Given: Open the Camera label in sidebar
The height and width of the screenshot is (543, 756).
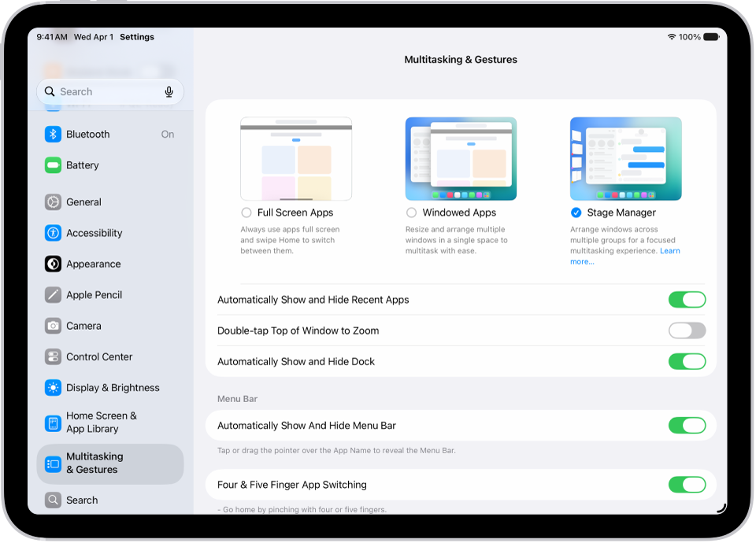Looking at the screenshot, I should [84, 326].
